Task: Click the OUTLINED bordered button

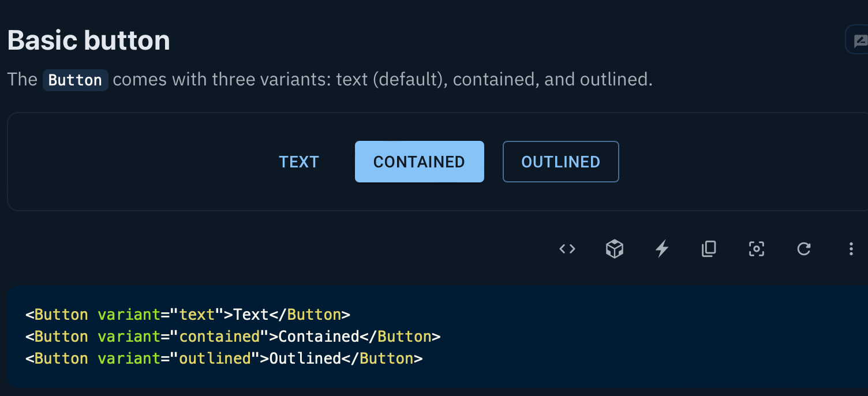Action: (x=561, y=162)
